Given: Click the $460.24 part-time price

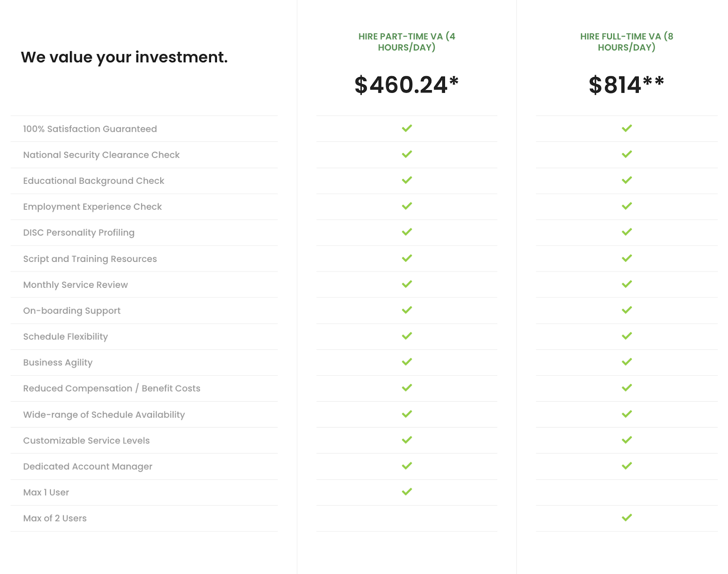Looking at the screenshot, I should click(x=406, y=85).
